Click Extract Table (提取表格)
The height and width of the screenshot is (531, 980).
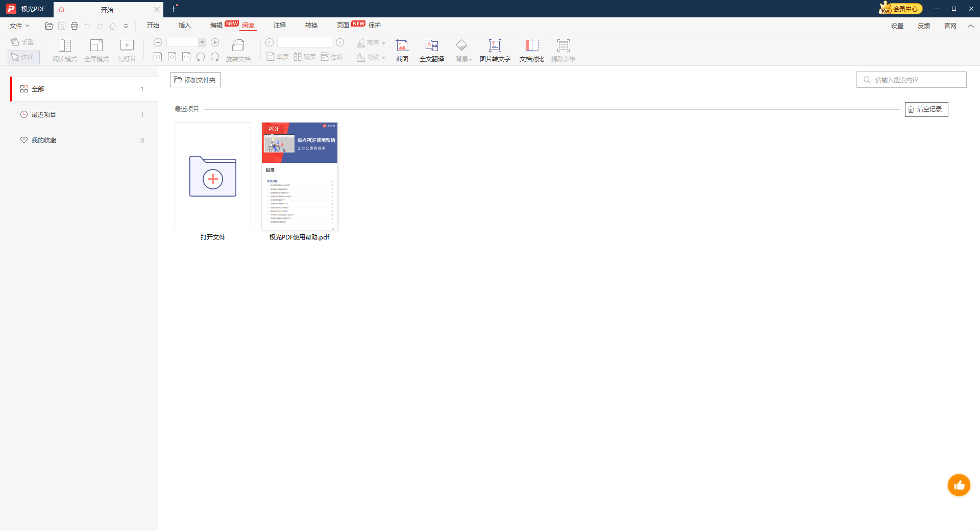[563, 51]
